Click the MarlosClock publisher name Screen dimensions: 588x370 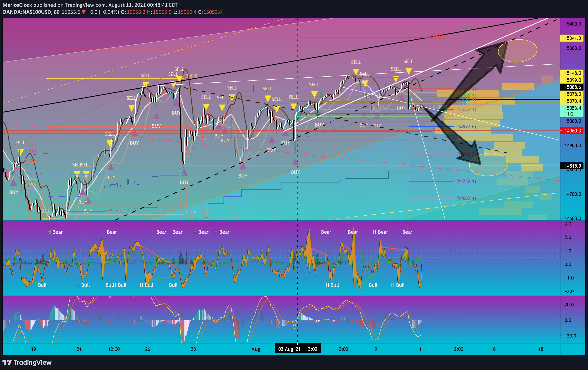(17, 5)
